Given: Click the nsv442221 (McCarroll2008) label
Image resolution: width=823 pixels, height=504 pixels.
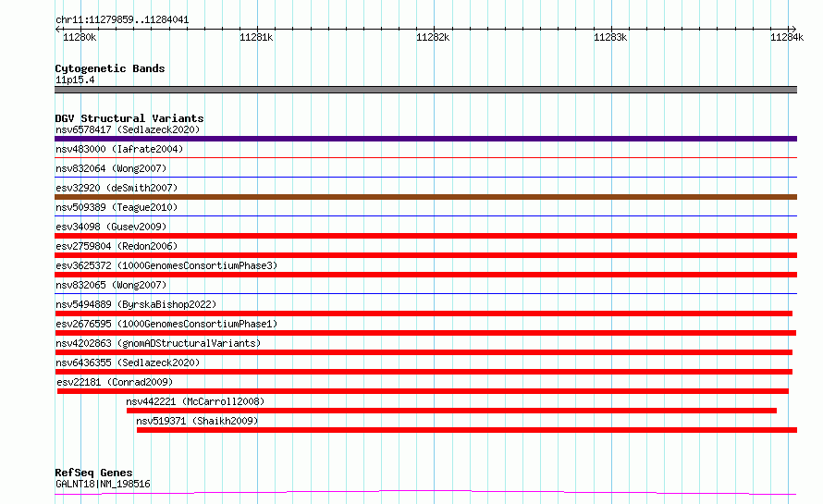Looking at the screenshot, I should click(x=195, y=401).
